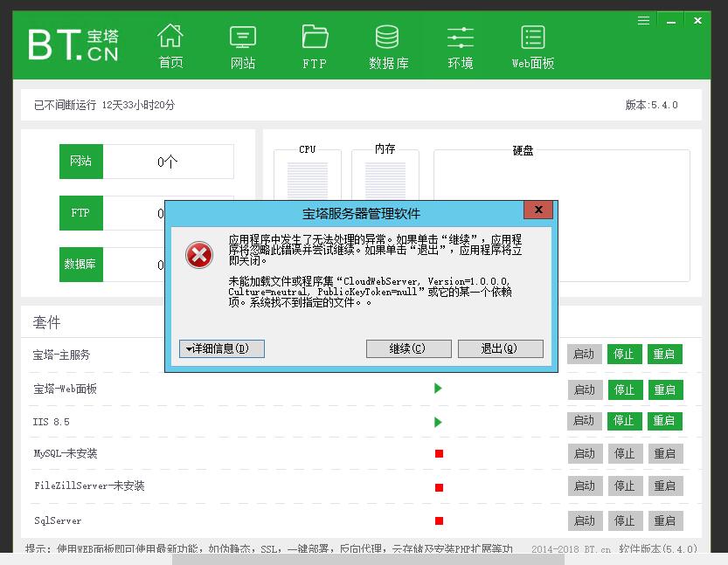Click 重启 for SqlServer
This screenshot has width=728, height=565.
665,521
